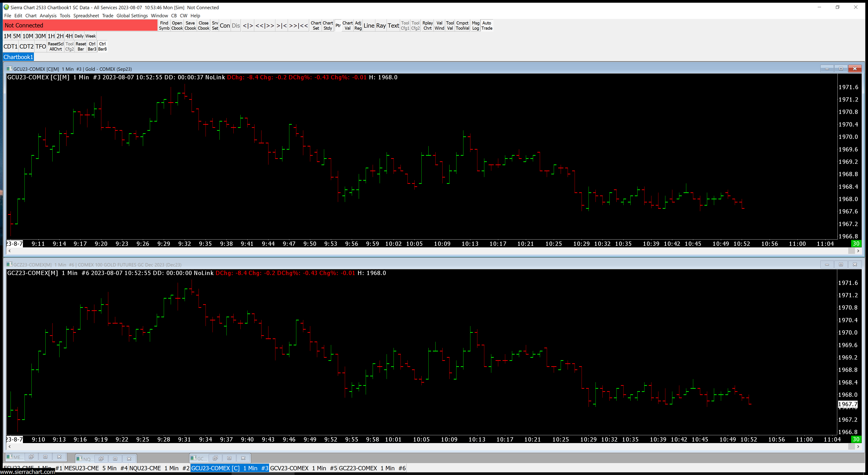Screen dimensions: 868x475
Task: Click the Rplay Chrt replay button
Action: coord(427,26)
